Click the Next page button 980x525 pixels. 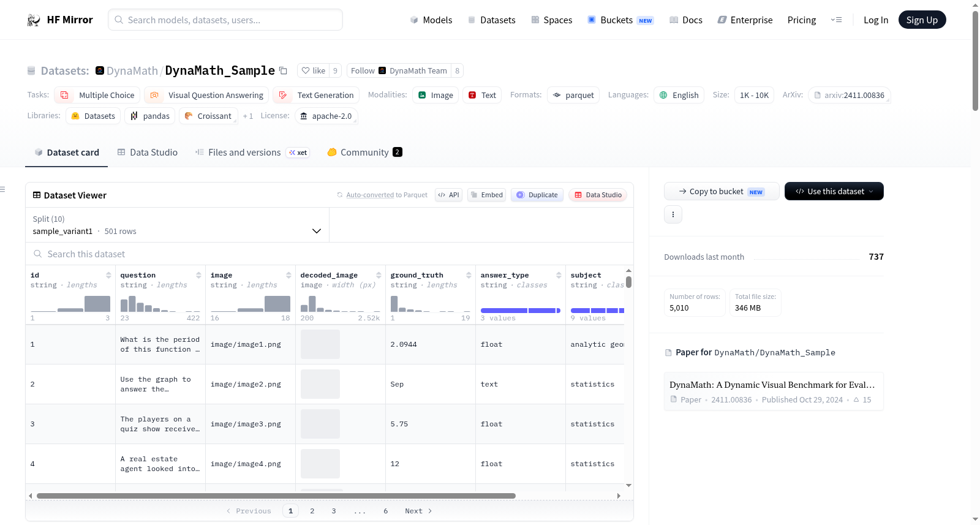click(x=418, y=511)
